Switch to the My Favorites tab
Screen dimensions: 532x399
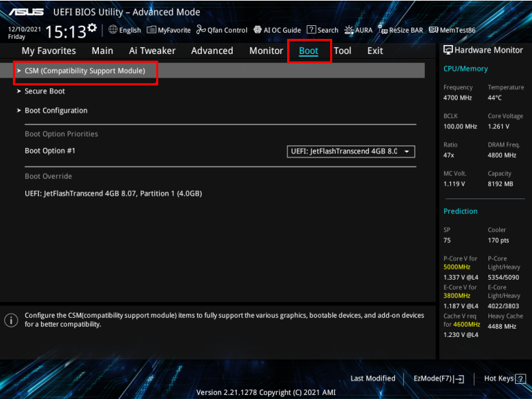click(49, 51)
